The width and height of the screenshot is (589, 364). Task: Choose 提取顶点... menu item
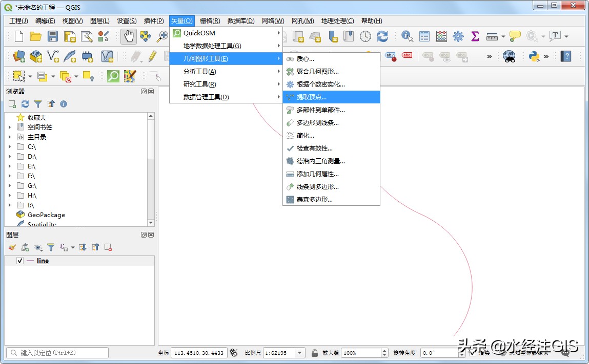(x=331, y=97)
